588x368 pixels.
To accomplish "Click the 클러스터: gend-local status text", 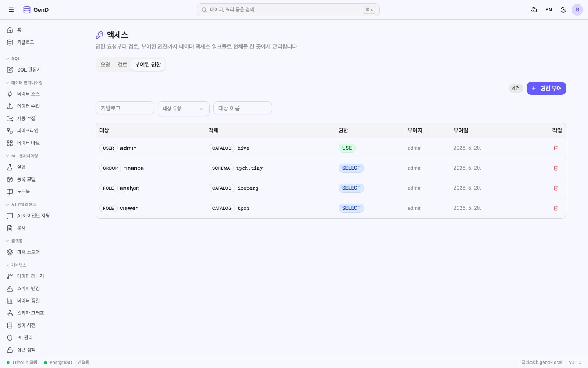I will pos(542,362).
